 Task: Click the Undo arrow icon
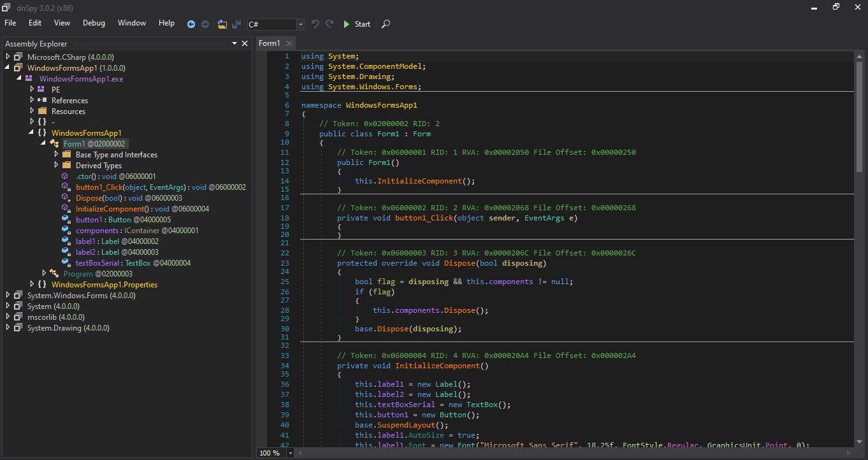(315, 24)
